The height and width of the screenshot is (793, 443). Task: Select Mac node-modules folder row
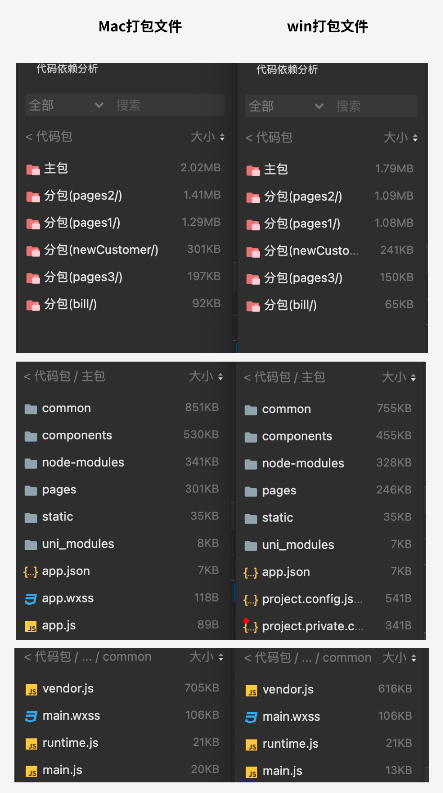123,462
